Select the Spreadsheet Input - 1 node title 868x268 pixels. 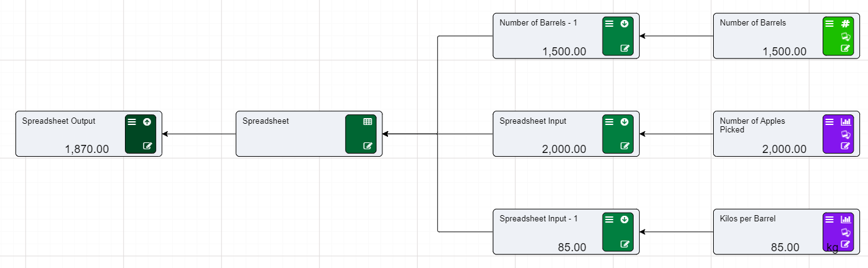pyautogui.click(x=538, y=219)
